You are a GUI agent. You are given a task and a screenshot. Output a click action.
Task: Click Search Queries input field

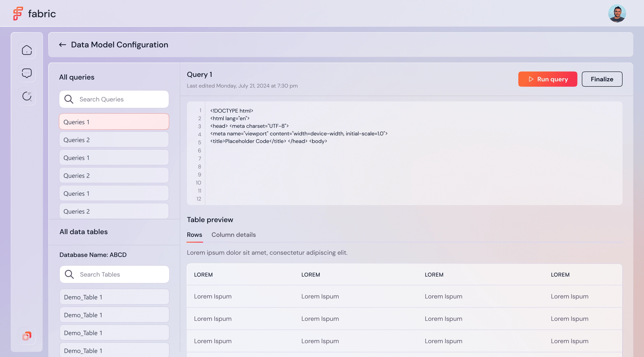[x=114, y=99]
